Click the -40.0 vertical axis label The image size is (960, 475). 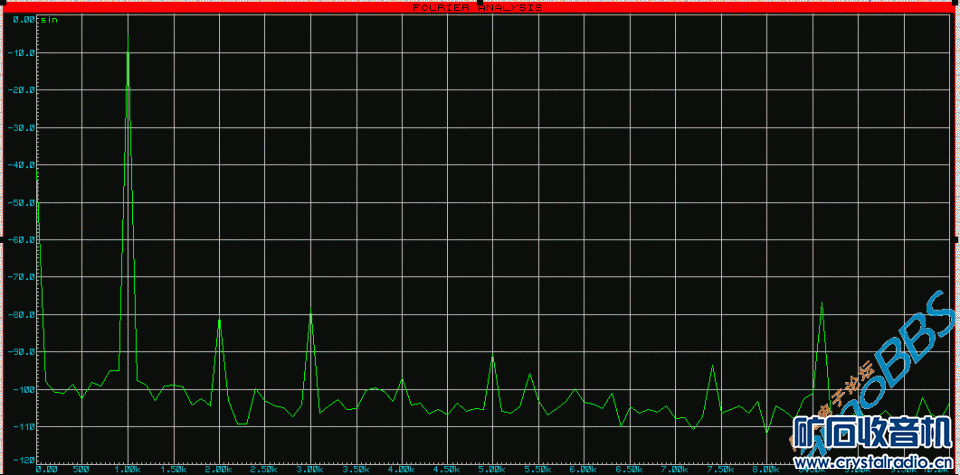pos(20,165)
